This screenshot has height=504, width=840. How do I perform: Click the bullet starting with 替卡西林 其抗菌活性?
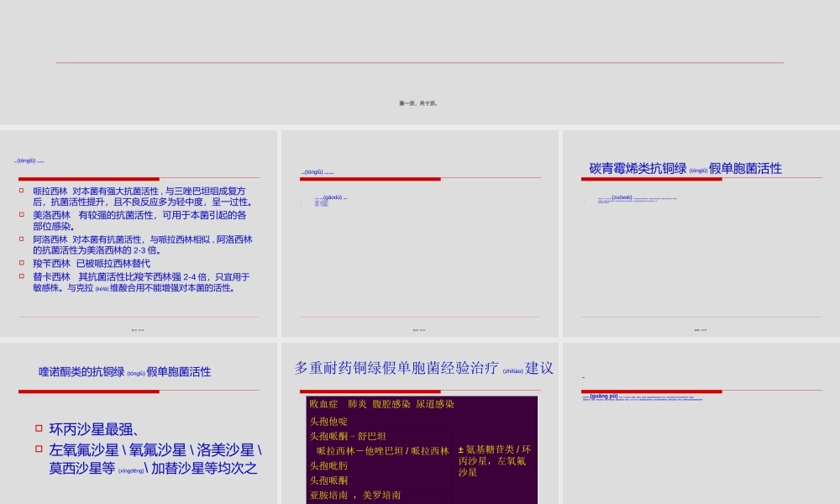point(141,282)
